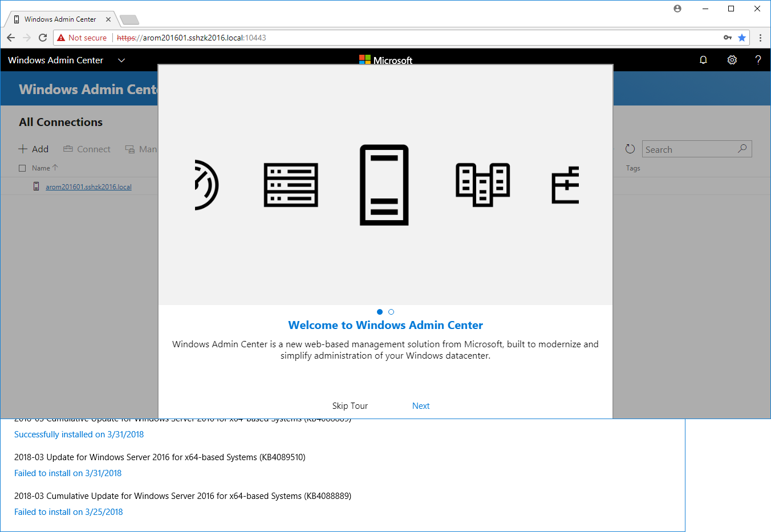Click Successfully installed on 3/31/2018 link
The width and height of the screenshot is (771, 532).
click(79, 434)
